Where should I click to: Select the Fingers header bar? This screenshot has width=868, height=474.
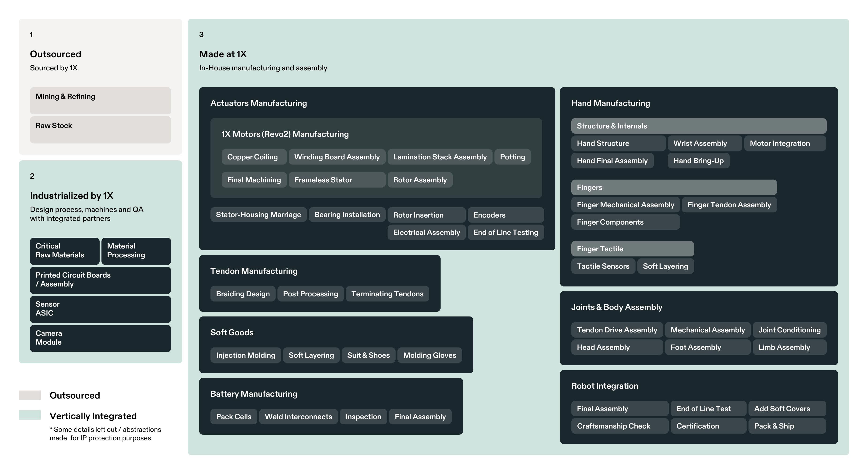[x=673, y=187]
